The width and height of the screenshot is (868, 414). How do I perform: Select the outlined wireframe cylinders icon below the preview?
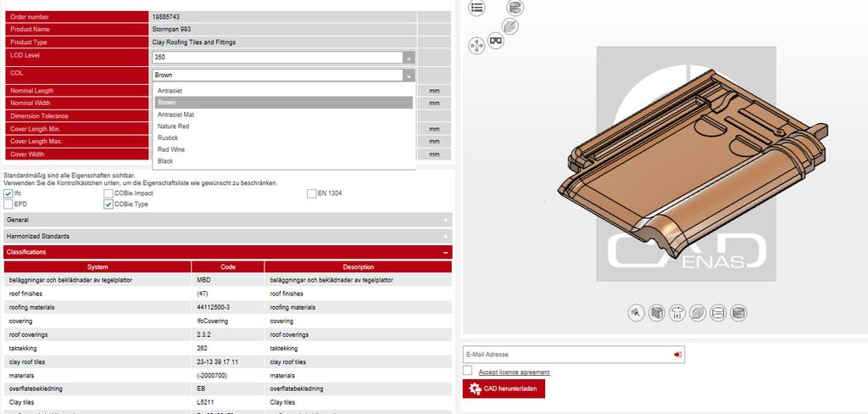[x=718, y=312]
